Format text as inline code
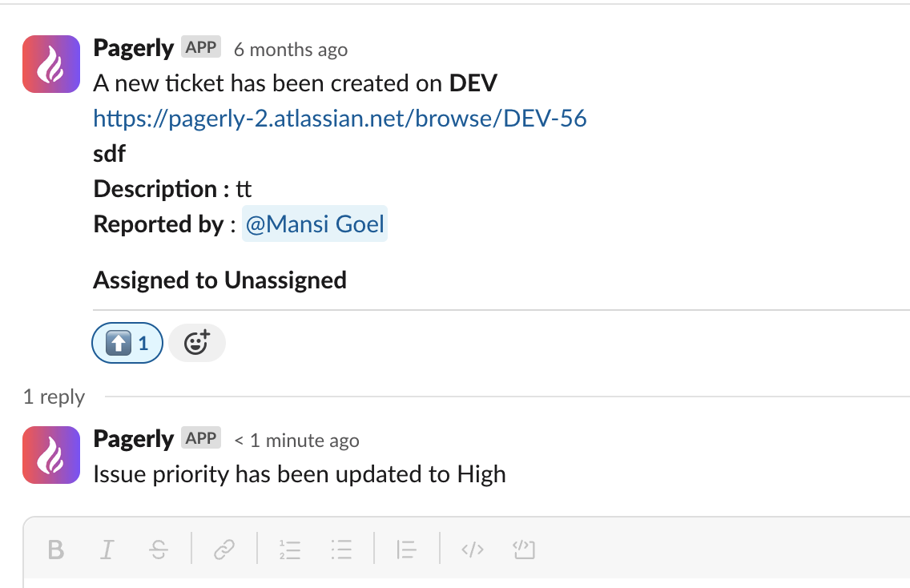 473,549
